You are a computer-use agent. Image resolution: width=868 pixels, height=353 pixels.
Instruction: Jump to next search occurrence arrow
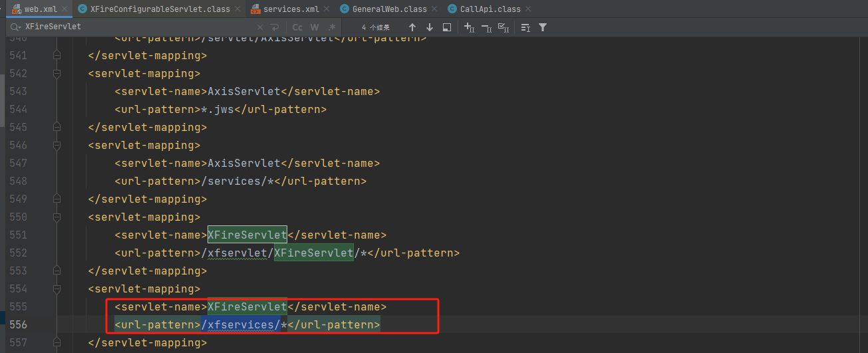430,27
